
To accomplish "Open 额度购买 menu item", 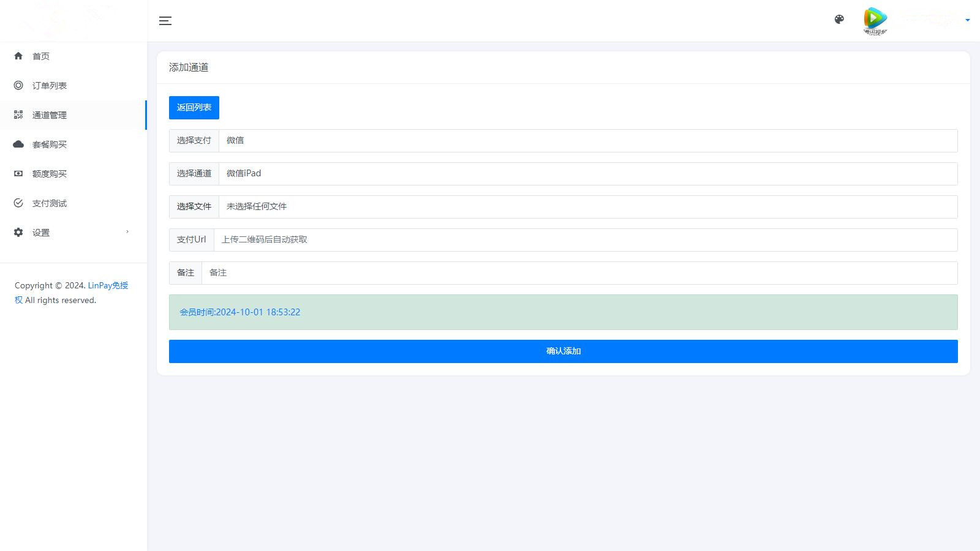I will click(73, 174).
